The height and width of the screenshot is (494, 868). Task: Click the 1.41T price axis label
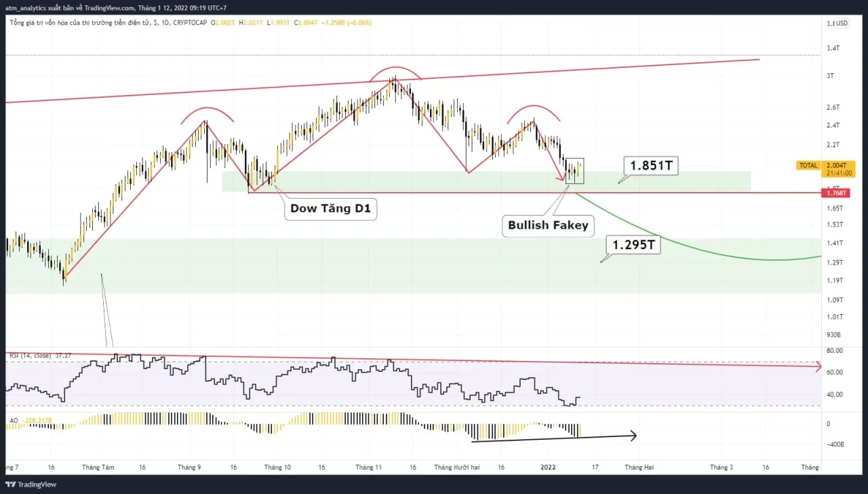[x=835, y=242]
